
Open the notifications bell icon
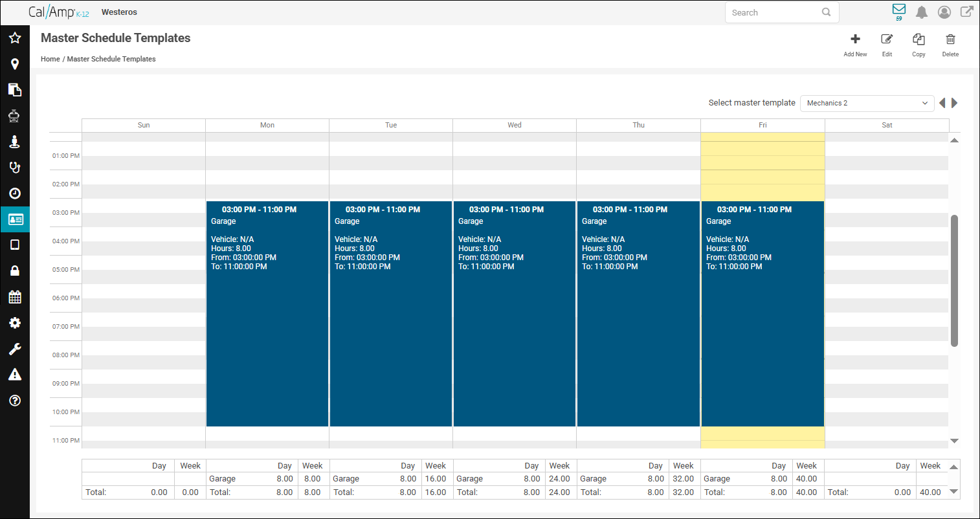coord(922,12)
